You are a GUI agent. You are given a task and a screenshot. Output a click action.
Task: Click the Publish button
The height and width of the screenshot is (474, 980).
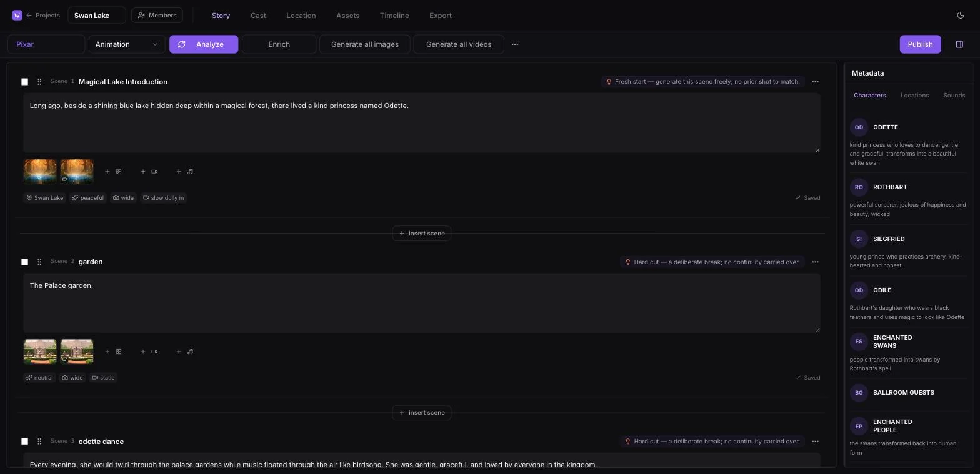[x=920, y=44]
